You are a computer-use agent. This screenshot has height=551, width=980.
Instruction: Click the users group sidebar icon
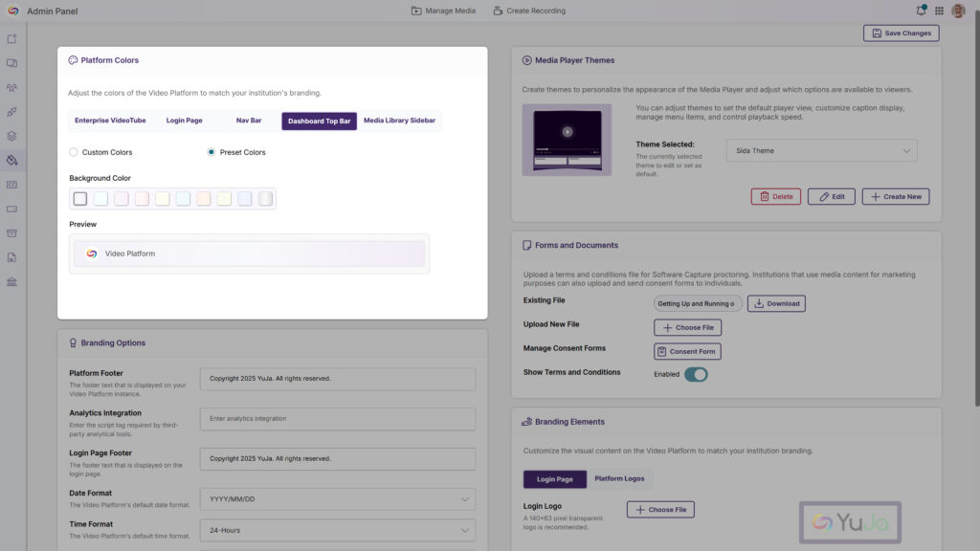pyautogui.click(x=11, y=87)
